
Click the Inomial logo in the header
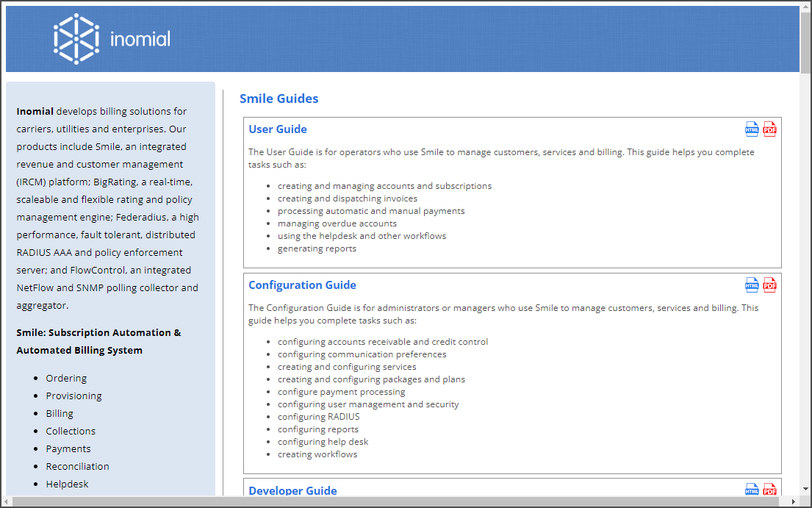112,39
